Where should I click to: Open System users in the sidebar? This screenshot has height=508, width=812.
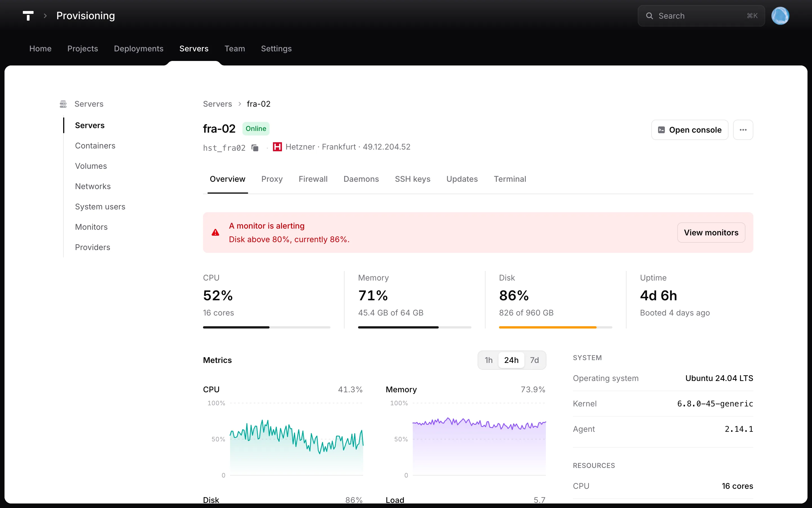pyautogui.click(x=100, y=207)
